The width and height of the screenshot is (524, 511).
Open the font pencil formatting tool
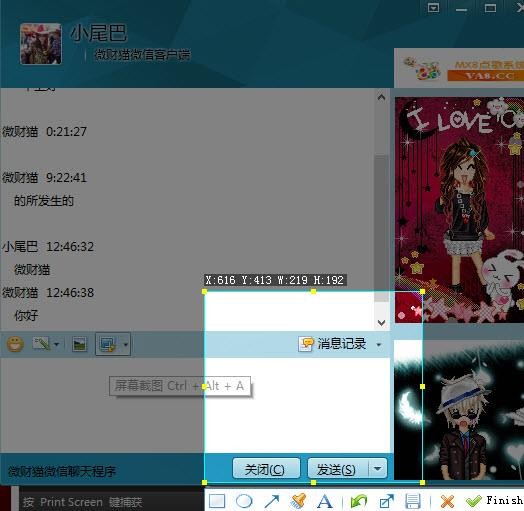[x=41, y=344]
